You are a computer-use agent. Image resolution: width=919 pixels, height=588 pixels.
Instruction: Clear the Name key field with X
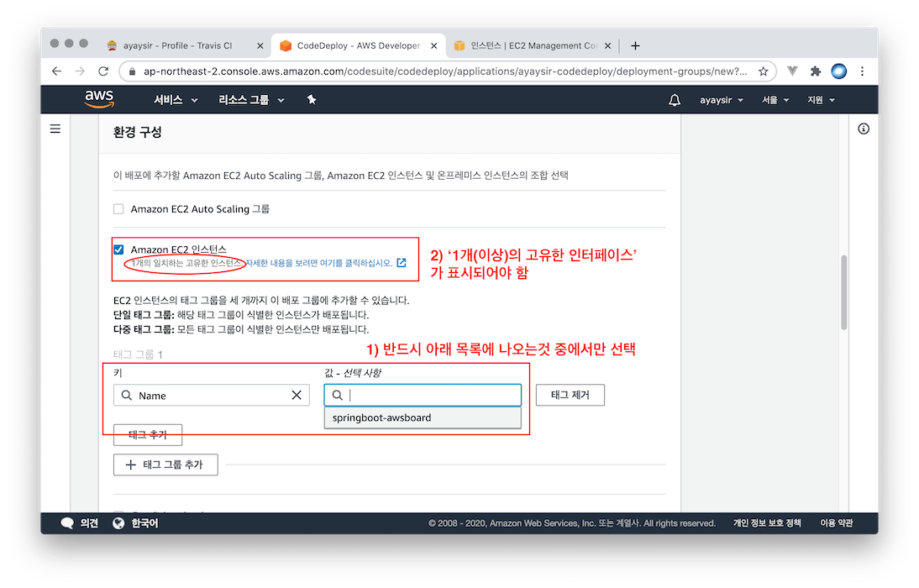[x=297, y=395]
